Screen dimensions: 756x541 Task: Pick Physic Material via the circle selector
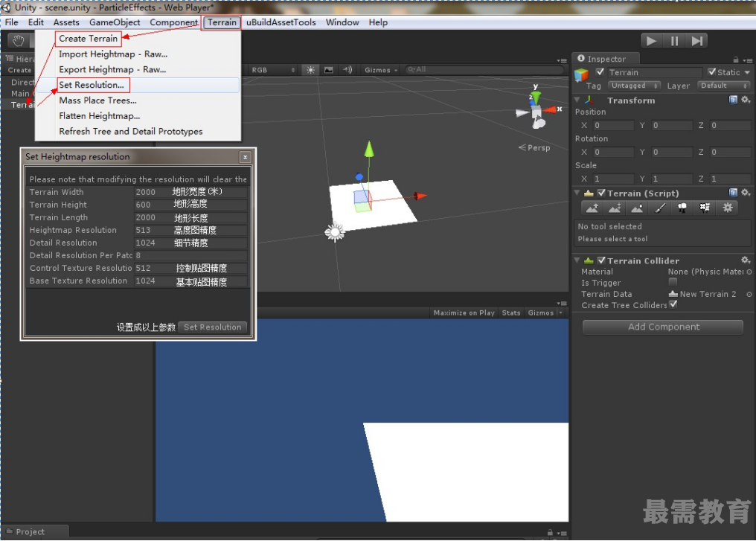point(749,272)
